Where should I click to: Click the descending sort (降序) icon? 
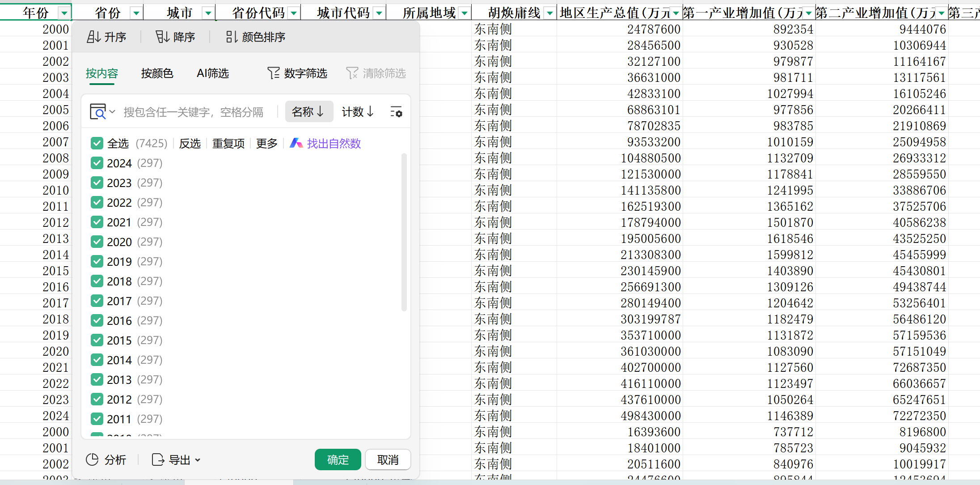pyautogui.click(x=162, y=37)
